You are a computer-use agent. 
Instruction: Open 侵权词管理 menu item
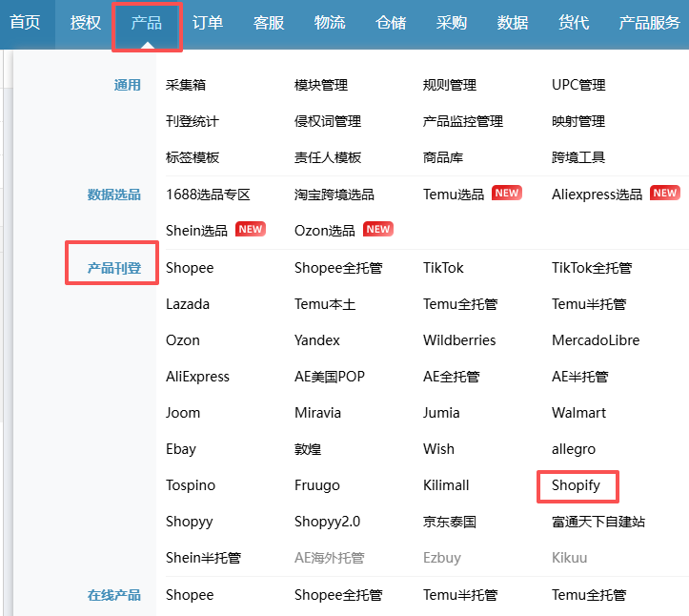pyautogui.click(x=328, y=121)
